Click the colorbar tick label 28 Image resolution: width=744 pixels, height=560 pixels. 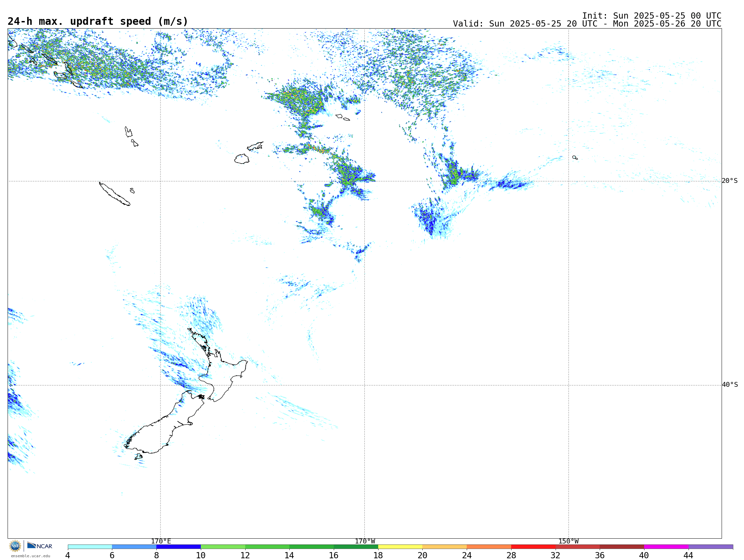[x=511, y=555]
